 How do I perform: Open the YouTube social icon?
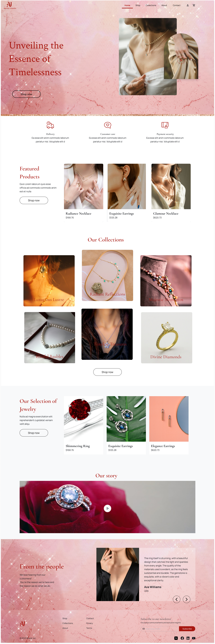click(x=194, y=638)
